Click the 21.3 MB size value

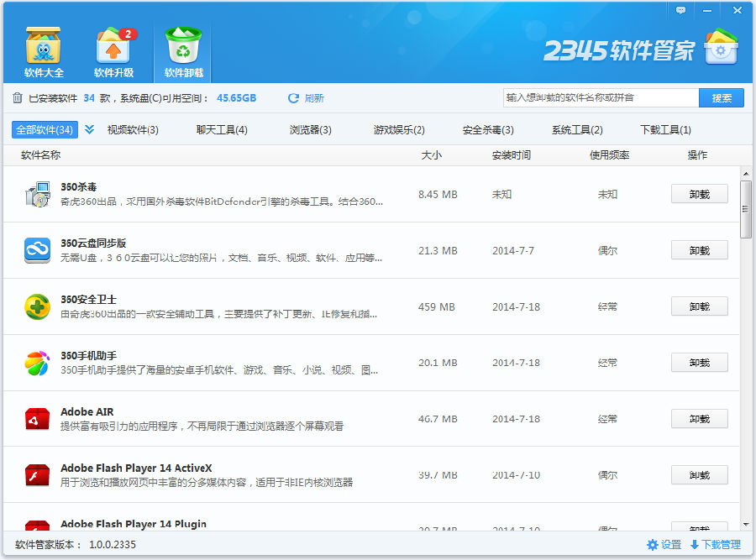point(438,250)
